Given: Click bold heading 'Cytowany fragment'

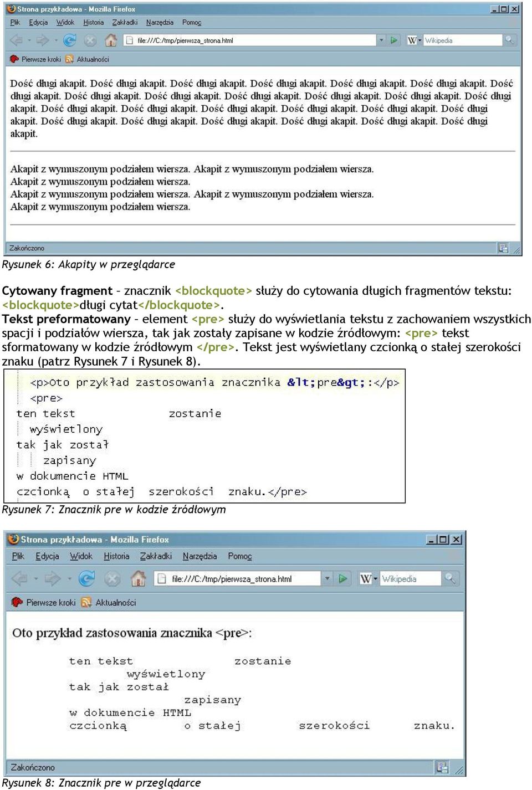Looking at the screenshot, I should tap(57, 291).
